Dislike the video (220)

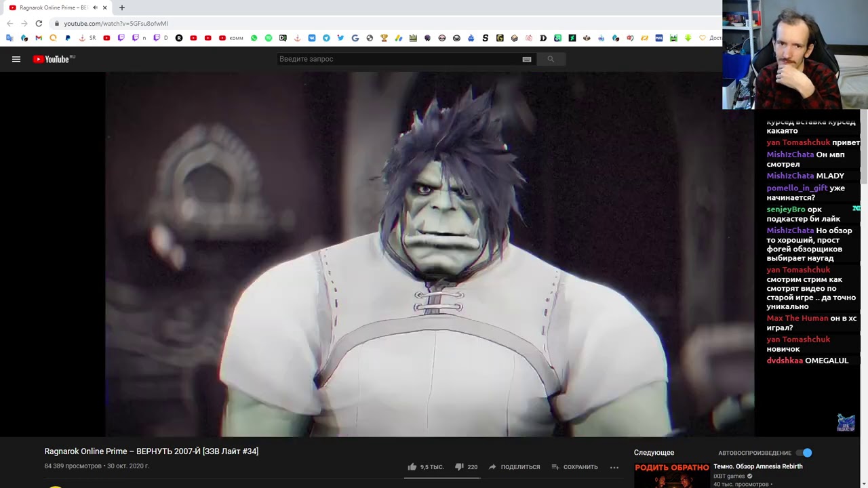click(x=466, y=466)
